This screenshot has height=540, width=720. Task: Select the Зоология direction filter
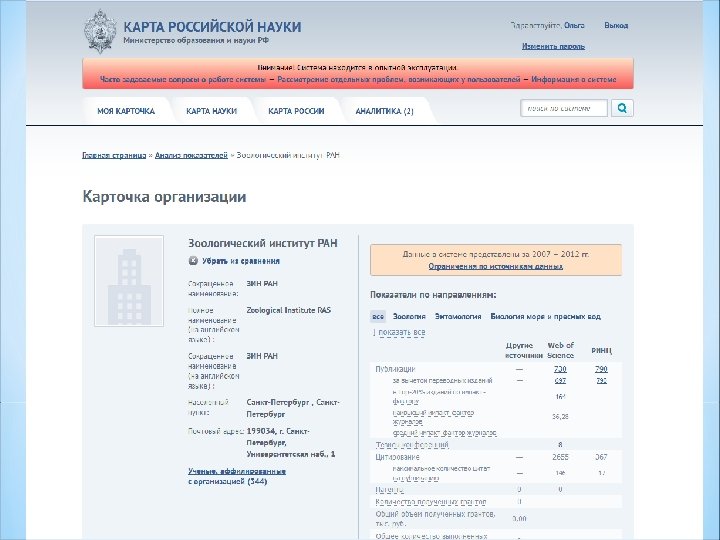409,316
